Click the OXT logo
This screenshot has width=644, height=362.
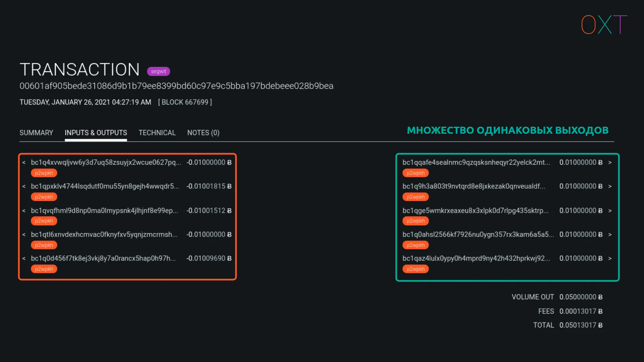(604, 24)
